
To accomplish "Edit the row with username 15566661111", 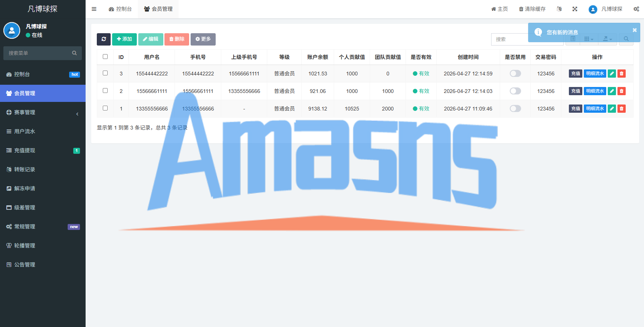I will click(612, 91).
